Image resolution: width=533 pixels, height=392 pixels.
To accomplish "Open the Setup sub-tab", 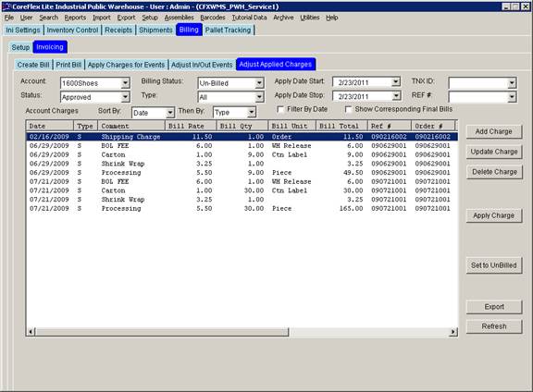I will click(20, 47).
